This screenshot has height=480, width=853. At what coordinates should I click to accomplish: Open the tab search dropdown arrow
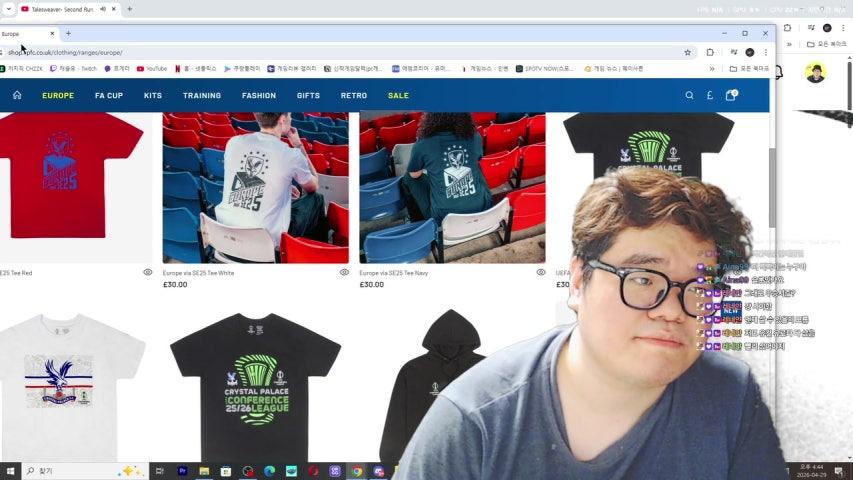pos(8,9)
